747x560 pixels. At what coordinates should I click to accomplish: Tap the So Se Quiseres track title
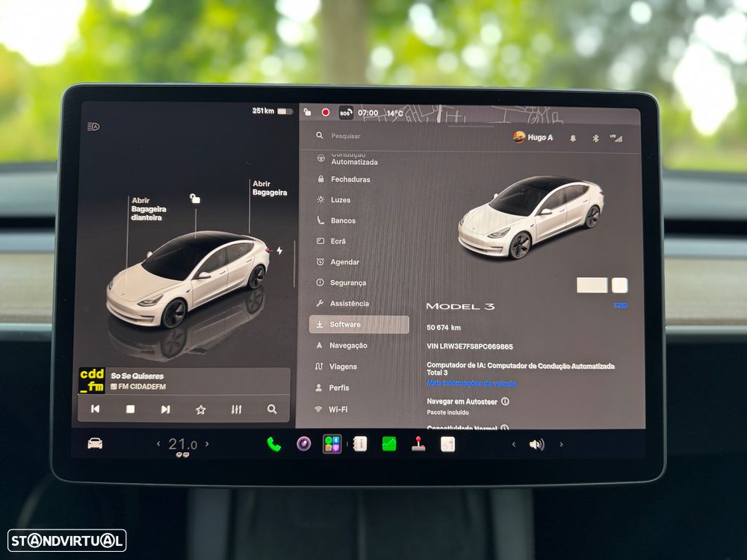click(137, 376)
